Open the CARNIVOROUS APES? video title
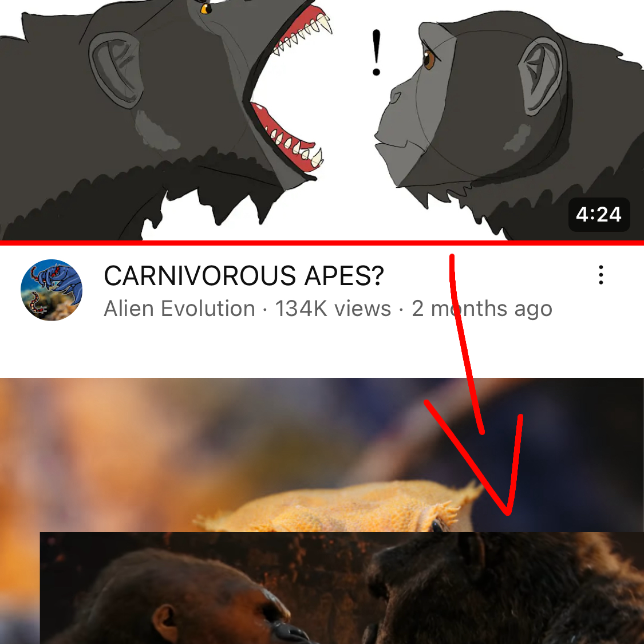This screenshot has width=644, height=644. pyautogui.click(x=243, y=275)
